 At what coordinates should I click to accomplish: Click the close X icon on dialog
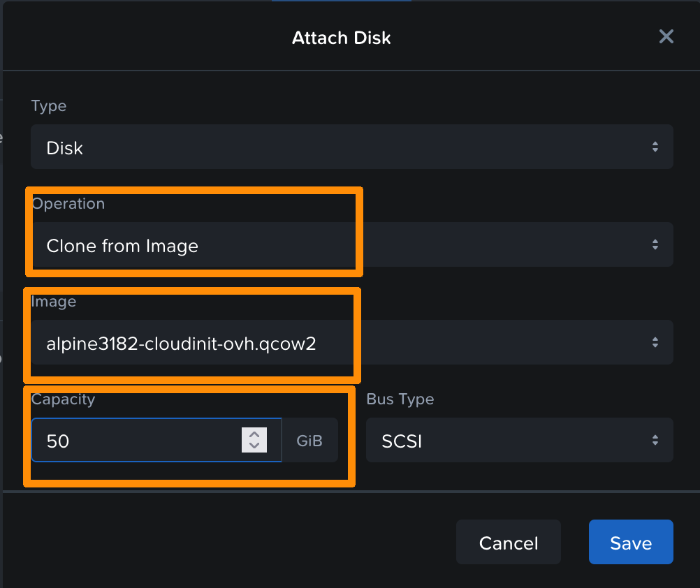pyautogui.click(x=666, y=36)
